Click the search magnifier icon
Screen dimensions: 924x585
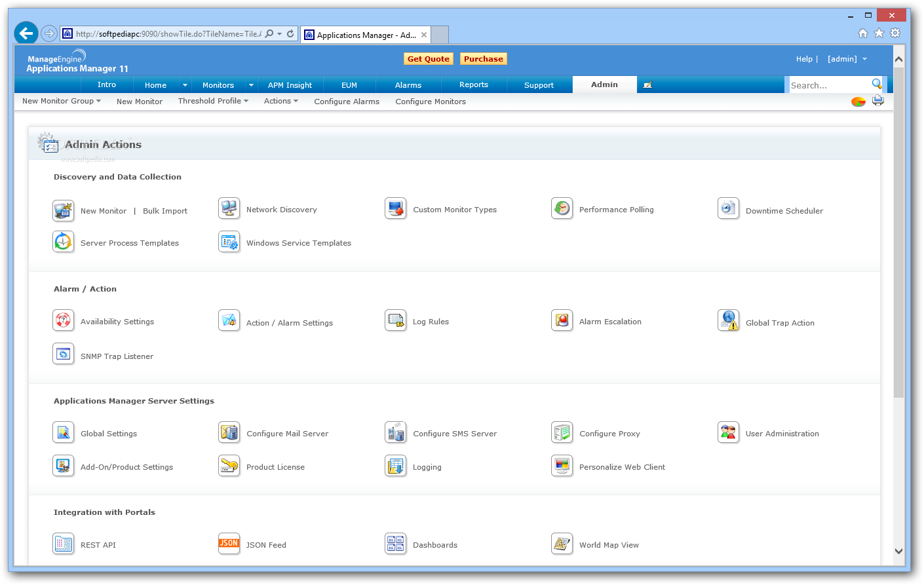pyautogui.click(x=877, y=84)
